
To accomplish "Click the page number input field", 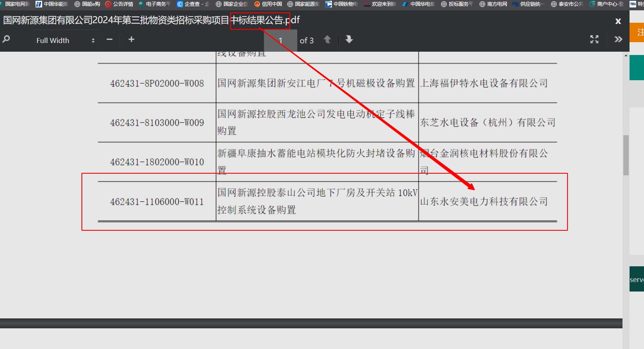I will pyautogui.click(x=281, y=41).
